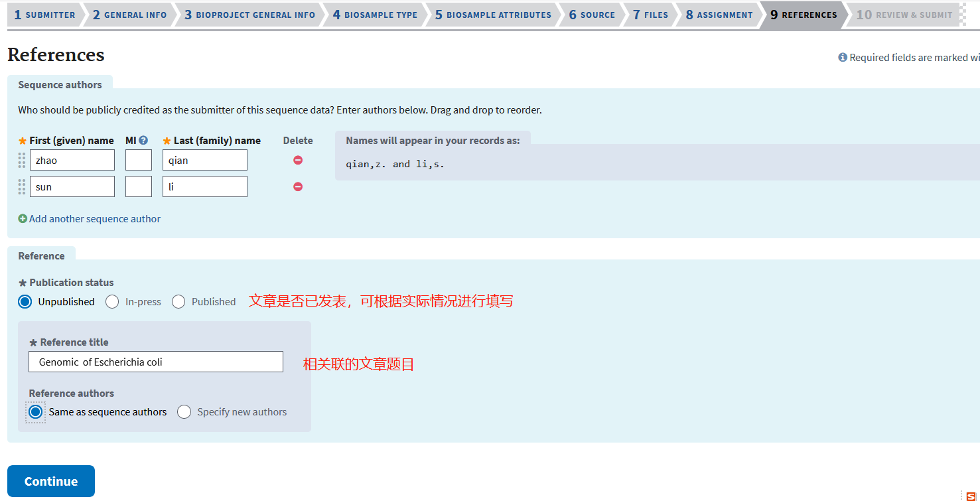
Task: Select Unpublished publication status
Action: [25, 301]
